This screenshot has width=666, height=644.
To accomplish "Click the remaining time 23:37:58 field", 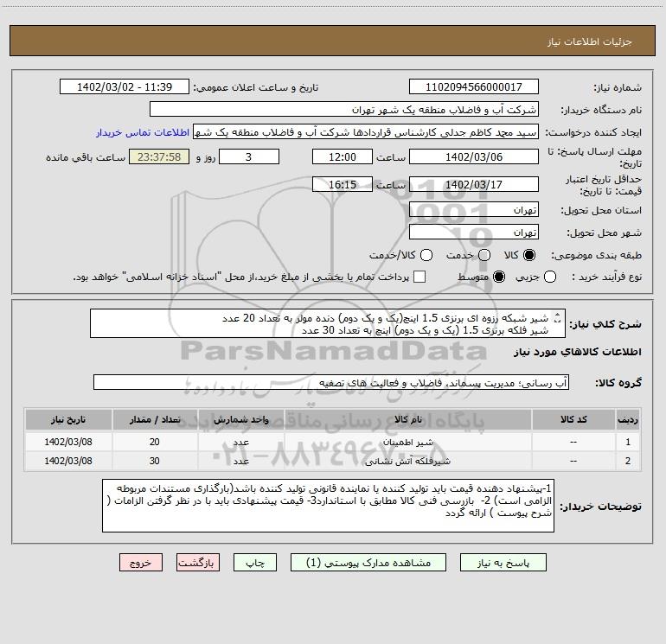I will click(x=159, y=156).
